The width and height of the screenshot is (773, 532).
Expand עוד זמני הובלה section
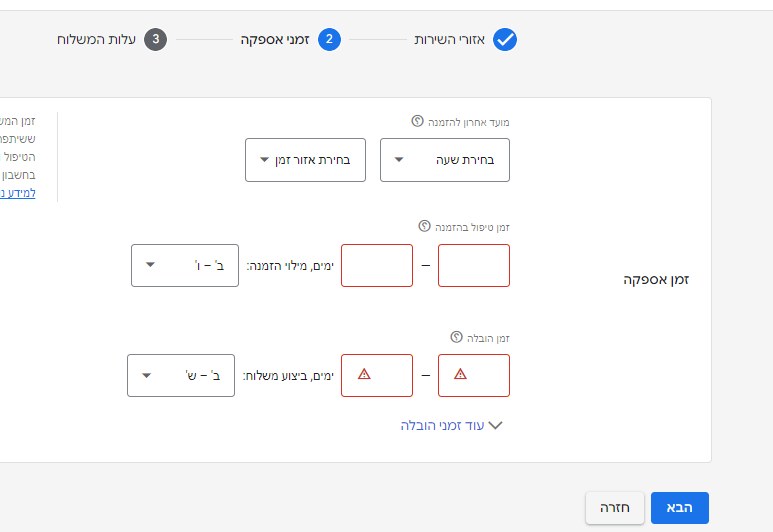[452, 426]
